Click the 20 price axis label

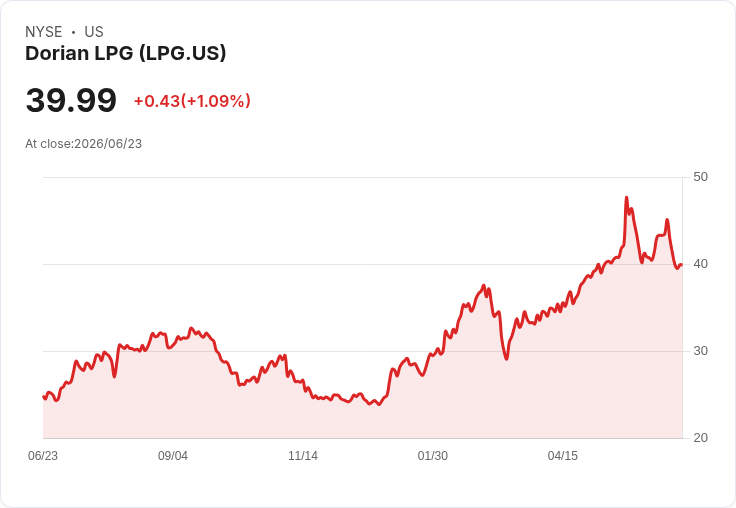[700, 438]
